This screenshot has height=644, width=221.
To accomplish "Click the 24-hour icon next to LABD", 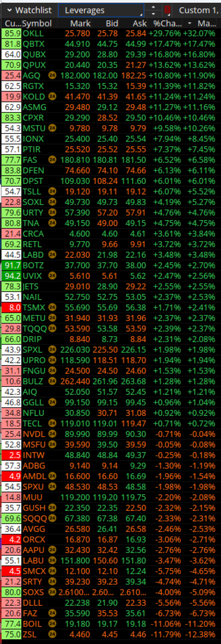I will coord(52,255).
